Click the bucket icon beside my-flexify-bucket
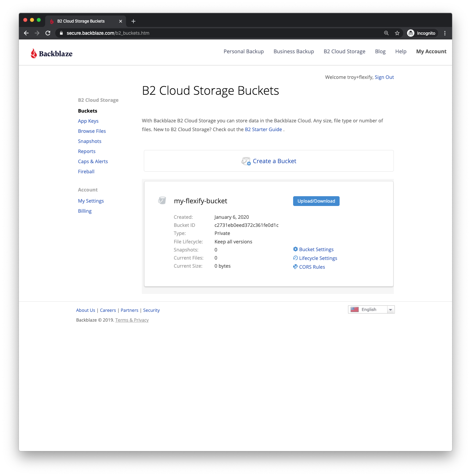 [162, 201]
